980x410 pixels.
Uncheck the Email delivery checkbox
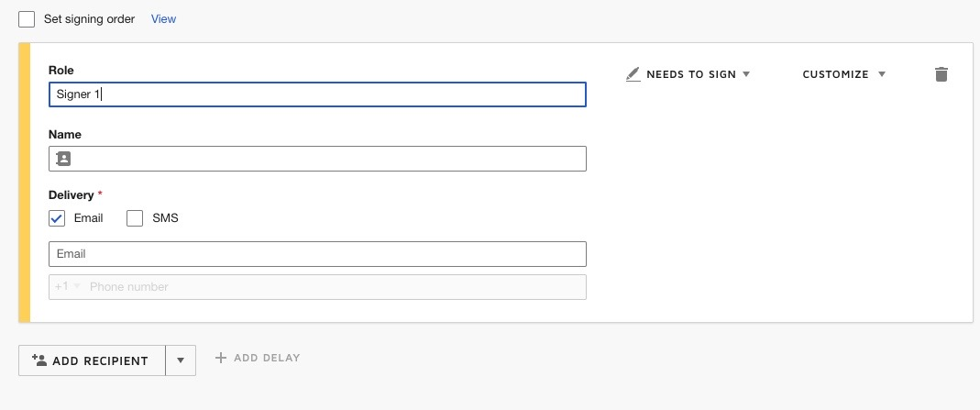coord(57,218)
